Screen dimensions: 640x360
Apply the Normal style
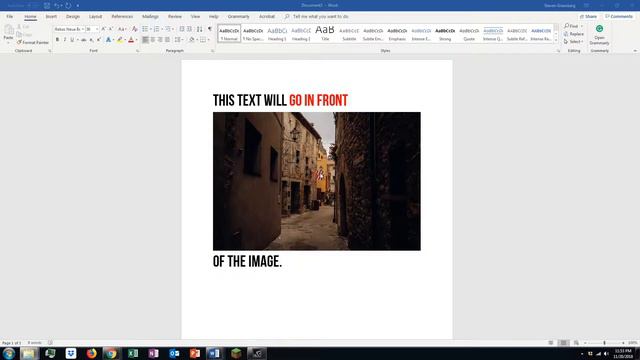point(229,33)
